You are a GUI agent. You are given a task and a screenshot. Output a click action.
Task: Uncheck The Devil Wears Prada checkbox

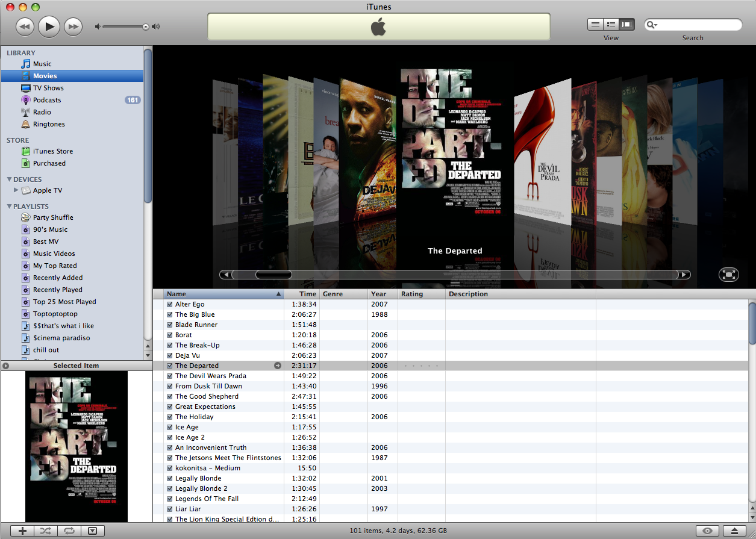coord(170,376)
